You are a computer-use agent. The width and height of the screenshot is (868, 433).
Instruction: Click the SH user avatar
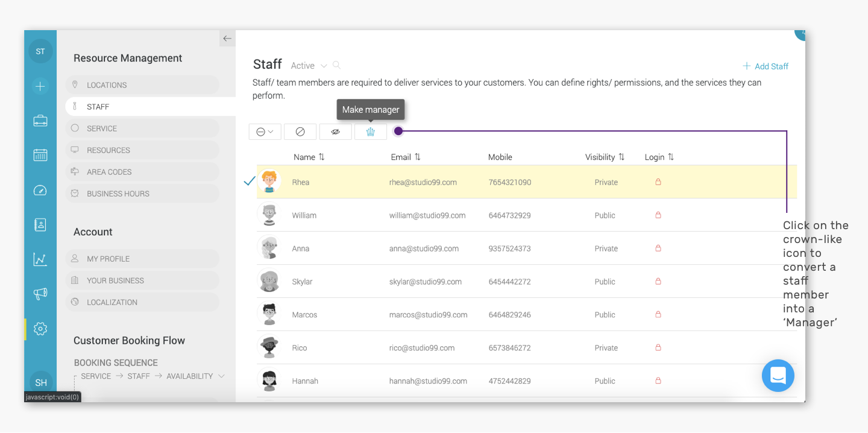pos(40,382)
